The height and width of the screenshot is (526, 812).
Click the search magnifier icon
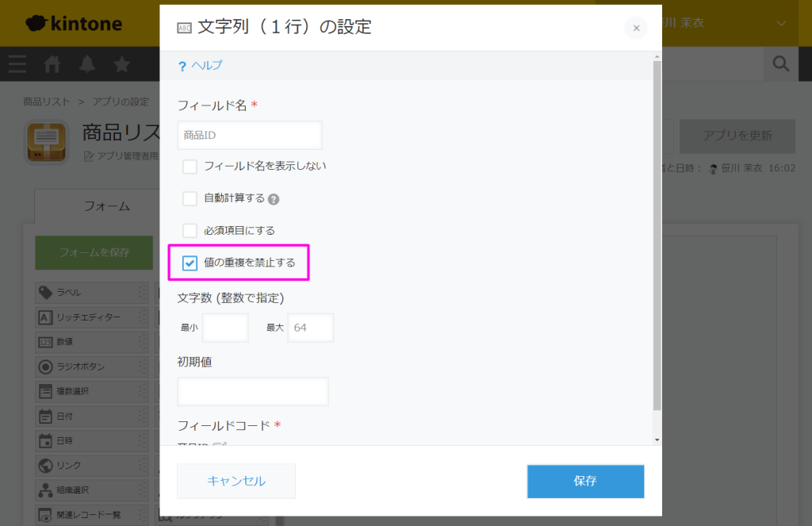click(781, 63)
